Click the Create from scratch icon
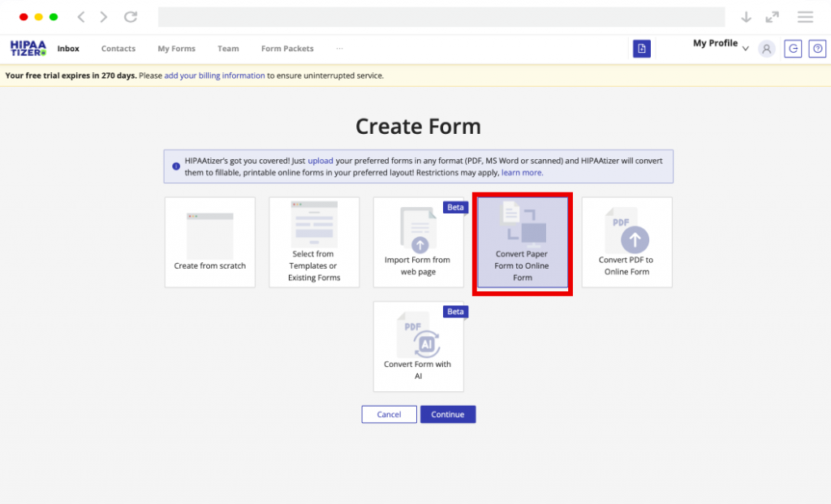Image resolution: width=831 pixels, height=504 pixels. click(x=209, y=235)
